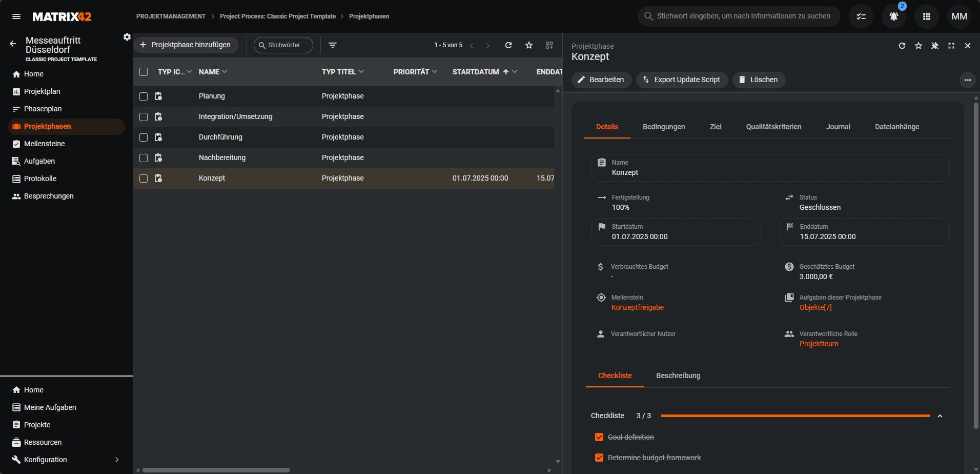Image resolution: width=980 pixels, height=474 pixels.
Task: Open the Beschreibung tab
Action: [678, 376]
